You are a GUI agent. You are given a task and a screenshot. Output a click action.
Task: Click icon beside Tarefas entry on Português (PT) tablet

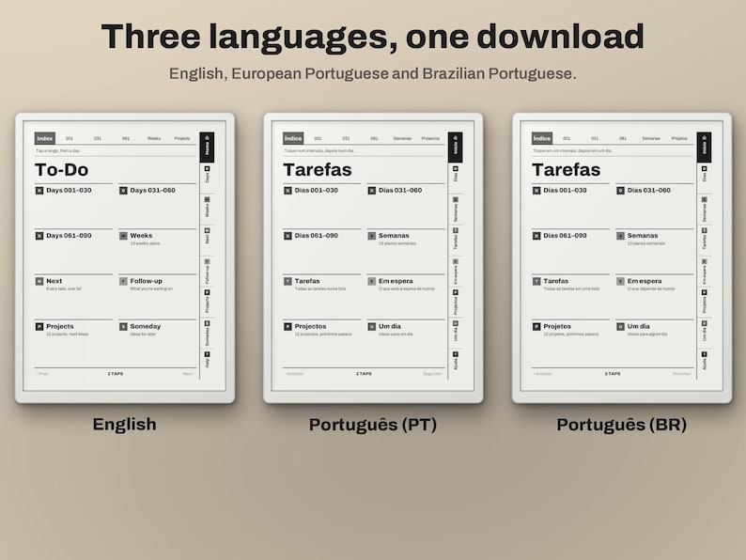pos(288,281)
